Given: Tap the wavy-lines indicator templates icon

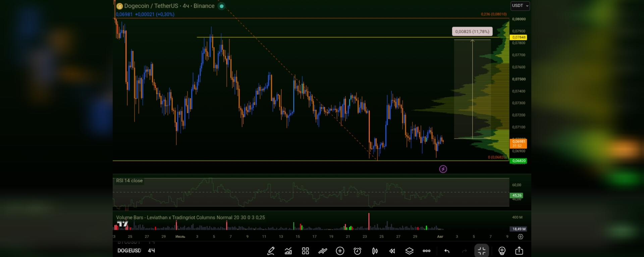Looking at the screenshot, I should coord(323,251).
